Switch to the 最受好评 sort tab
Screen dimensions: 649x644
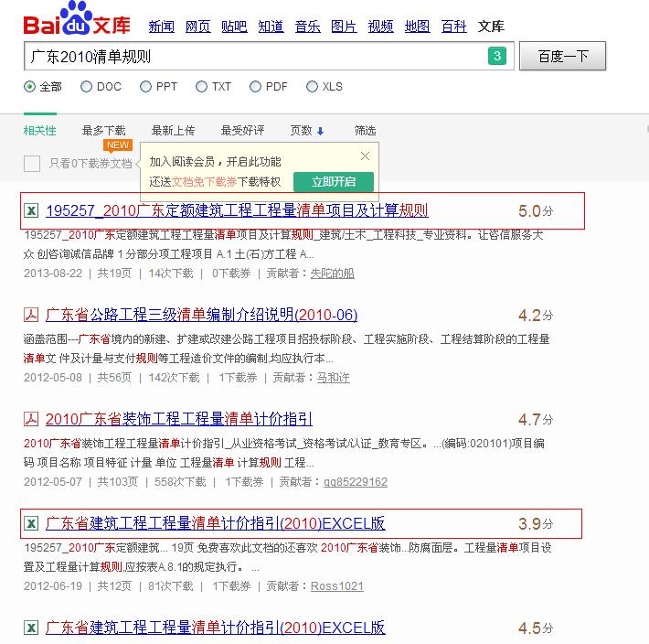pos(242,131)
